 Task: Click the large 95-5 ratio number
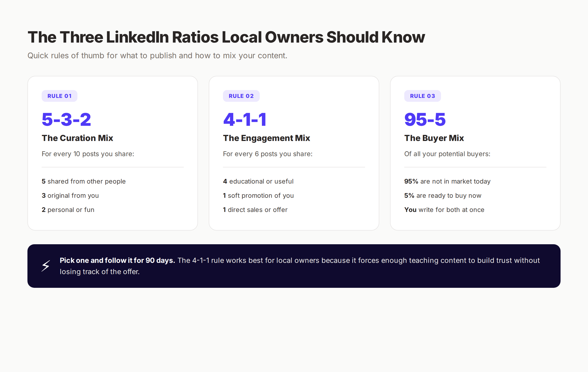(425, 119)
